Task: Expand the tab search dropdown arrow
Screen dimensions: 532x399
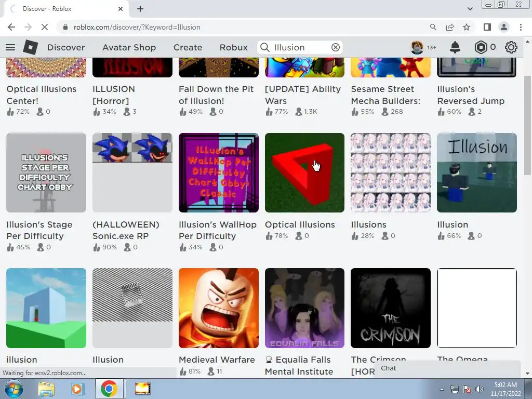Action: pos(470,9)
